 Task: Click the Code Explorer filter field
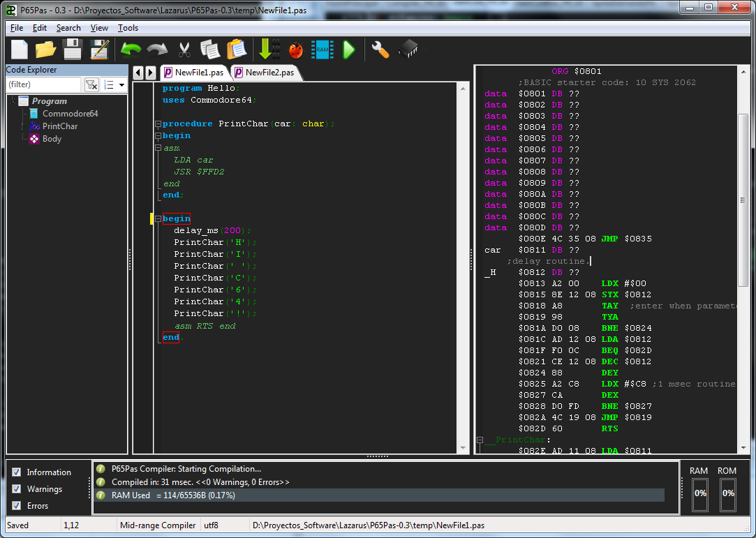click(x=43, y=84)
